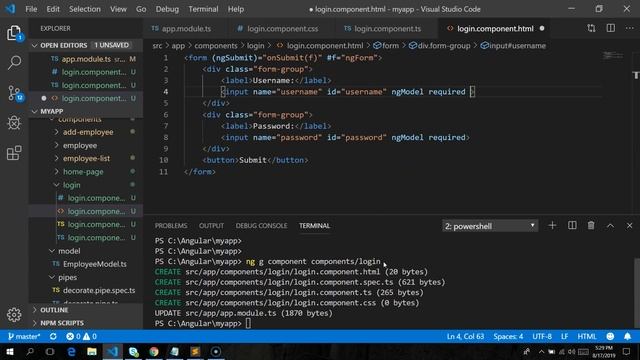Viewport: 640px width, 360px height.
Task: Open Edge browser from taskbar
Action: [71, 351]
